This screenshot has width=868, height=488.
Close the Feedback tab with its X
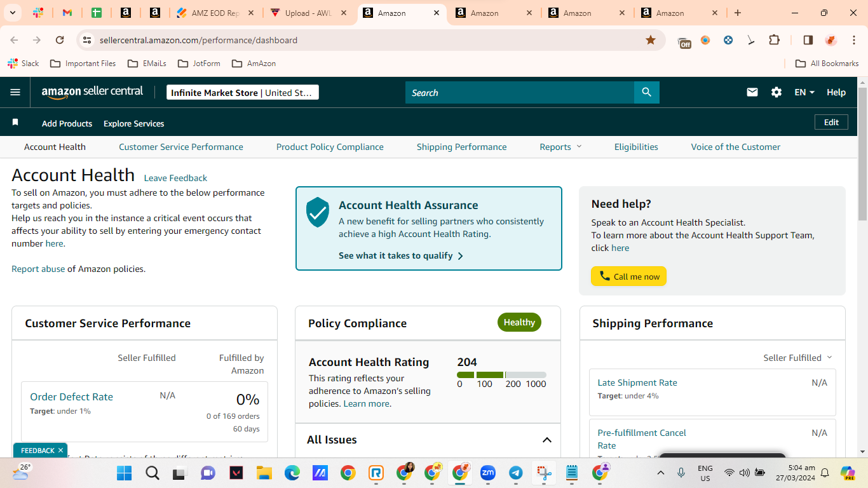60,451
